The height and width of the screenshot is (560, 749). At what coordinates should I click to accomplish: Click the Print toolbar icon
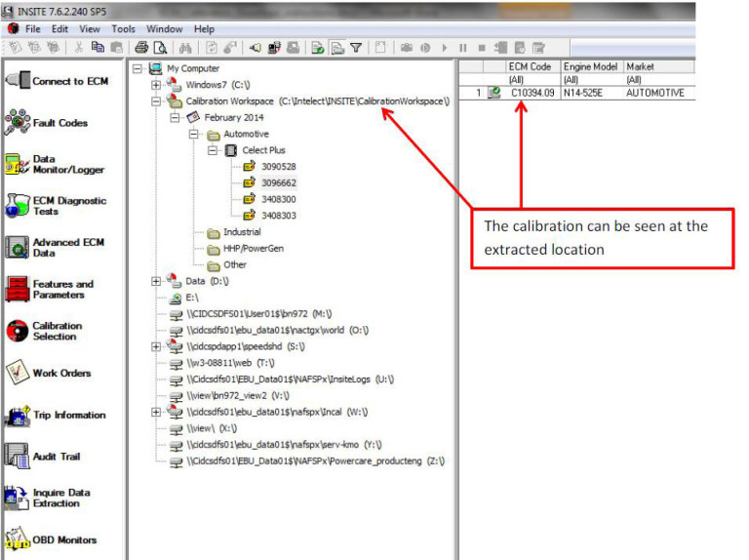coord(141,47)
